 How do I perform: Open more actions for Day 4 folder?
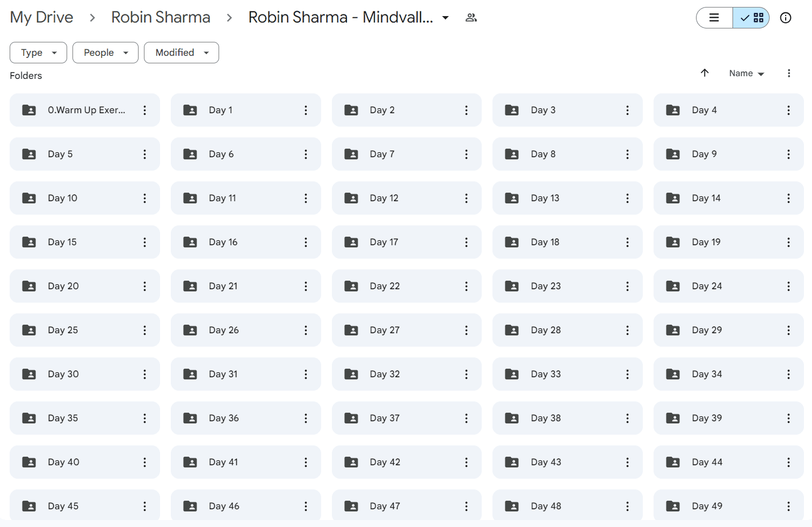point(788,110)
